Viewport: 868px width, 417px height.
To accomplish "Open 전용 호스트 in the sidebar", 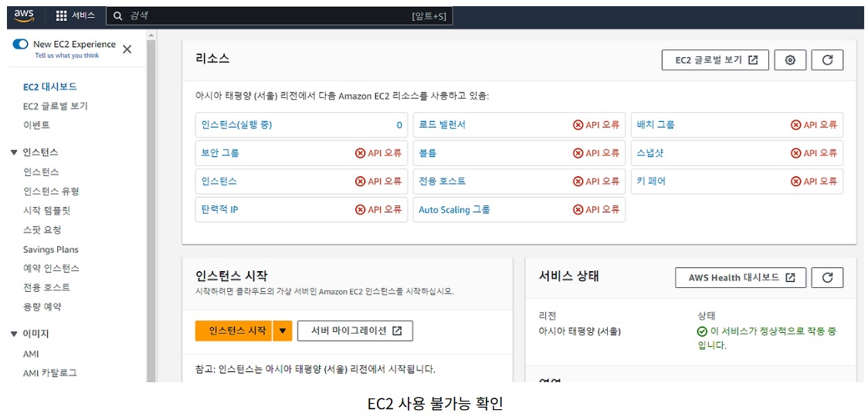I will point(46,287).
